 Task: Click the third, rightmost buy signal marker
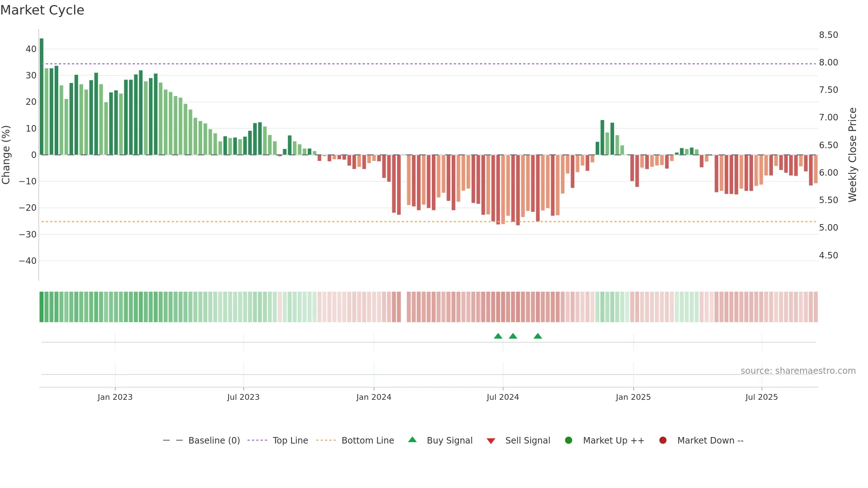538,336
